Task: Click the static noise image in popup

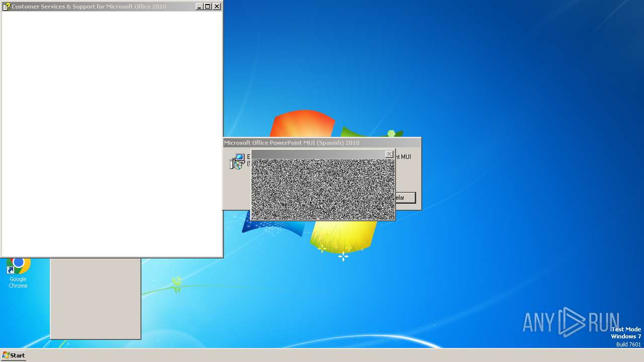Action: pos(323,190)
